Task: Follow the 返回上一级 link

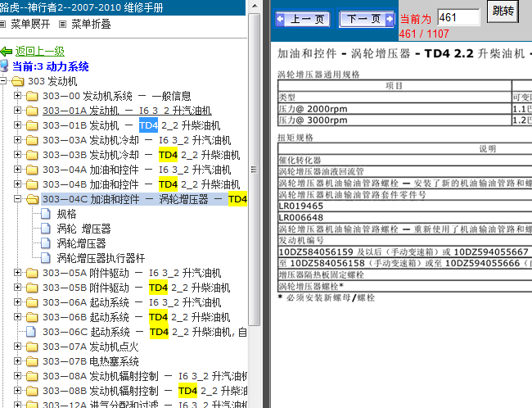Action: (40, 52)
